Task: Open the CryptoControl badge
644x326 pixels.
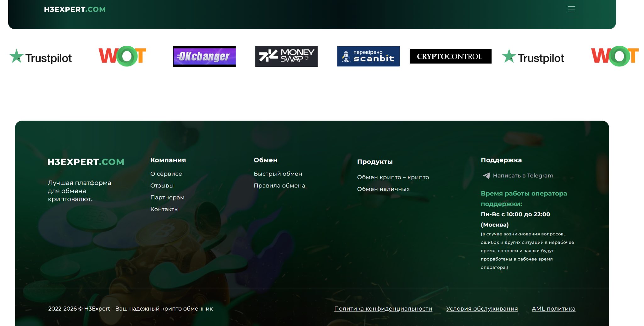Action: click(450, 56)
